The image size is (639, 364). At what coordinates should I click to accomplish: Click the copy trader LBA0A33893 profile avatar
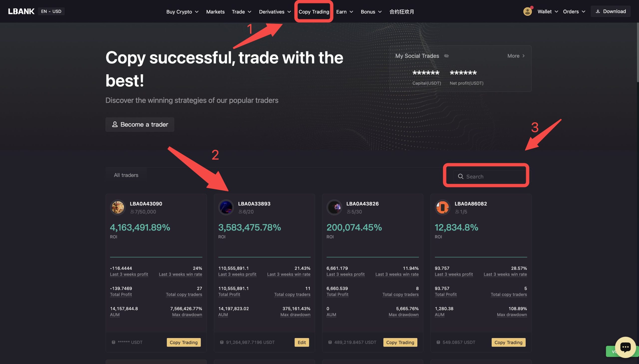coord(225,207)
